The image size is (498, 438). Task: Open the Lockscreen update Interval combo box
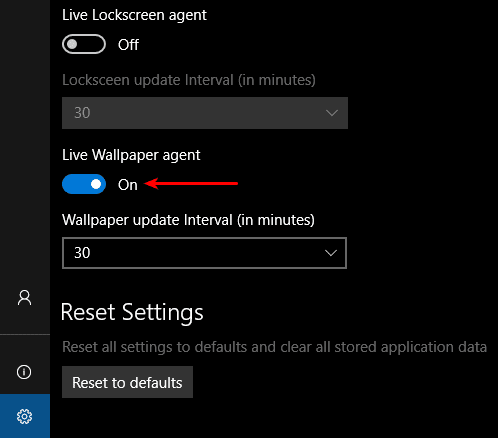click(205, 113)
